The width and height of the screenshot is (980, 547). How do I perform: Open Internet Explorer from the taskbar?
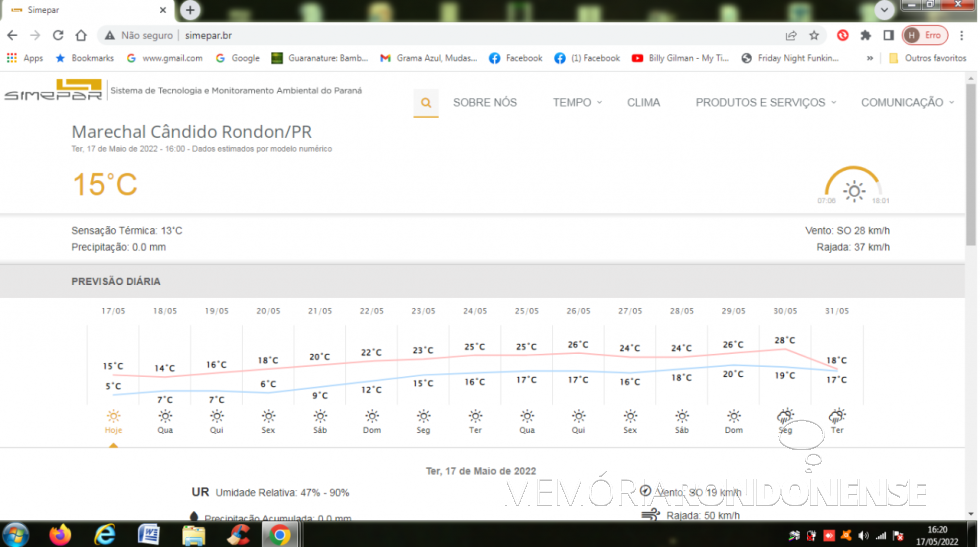[105, 534]
